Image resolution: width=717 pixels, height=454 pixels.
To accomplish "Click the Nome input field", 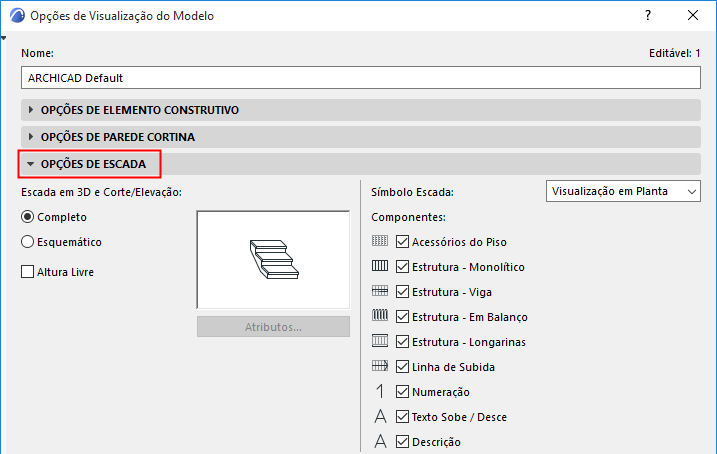I will click(x=361, y=78).
